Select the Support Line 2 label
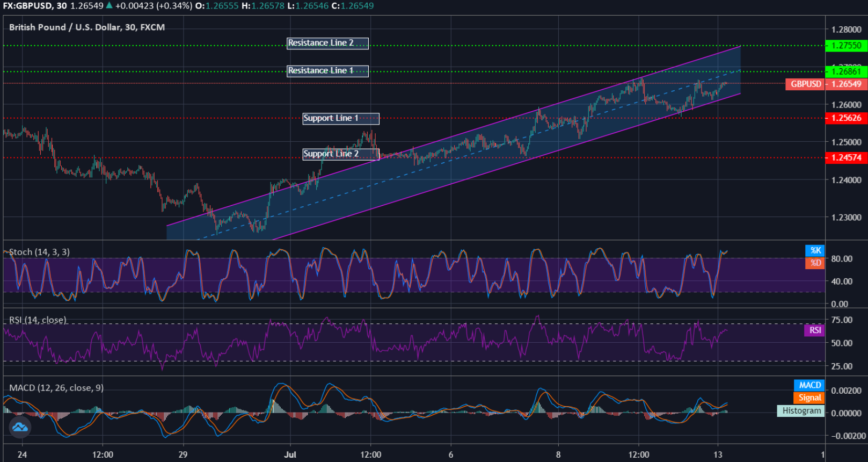The width and height of the screenshot is (868, 462). tap(341, 154)
